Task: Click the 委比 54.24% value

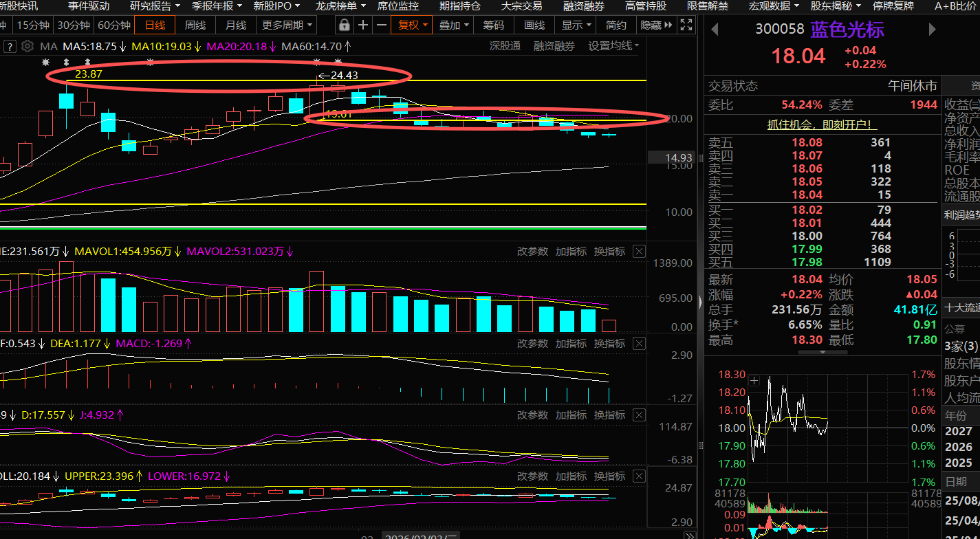Action: point(801,104)
